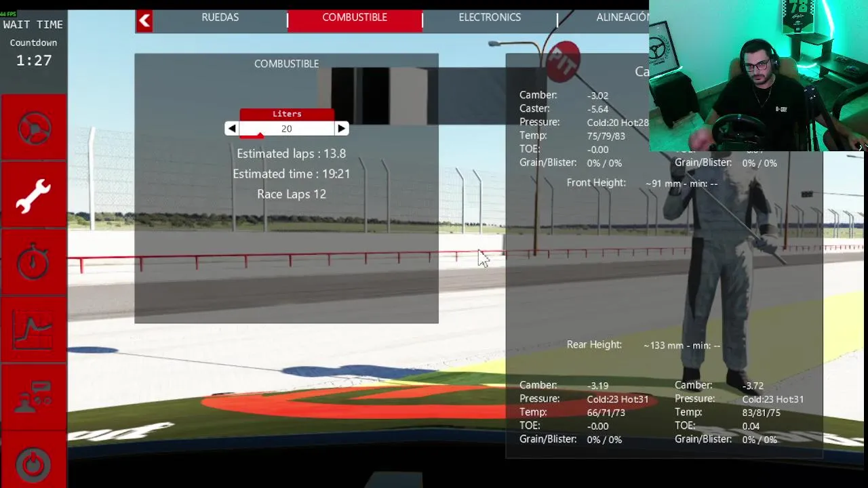Click the COMBUSTIBLE panel heading
Image resolution: width=868 pixels, height=488 pixels.
pos(286,64)
